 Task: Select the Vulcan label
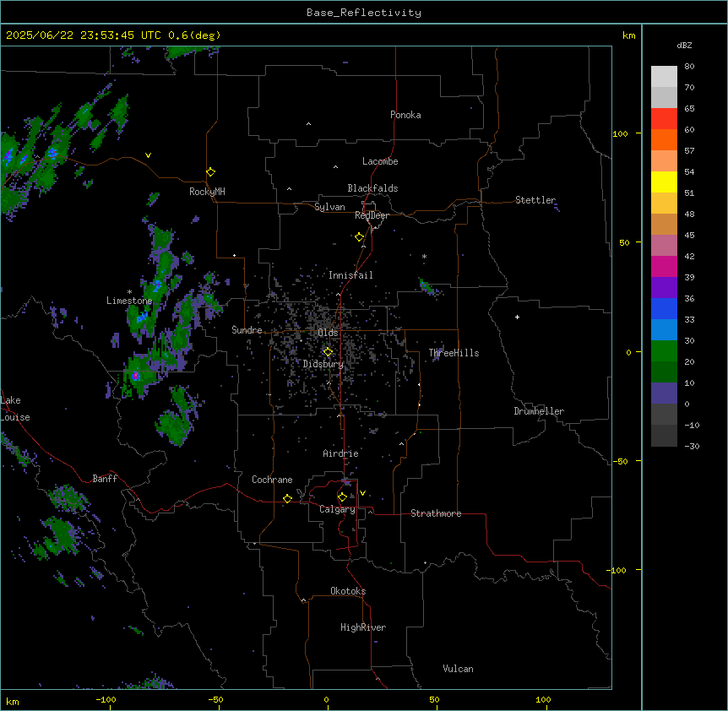click(x=459, y=669)
